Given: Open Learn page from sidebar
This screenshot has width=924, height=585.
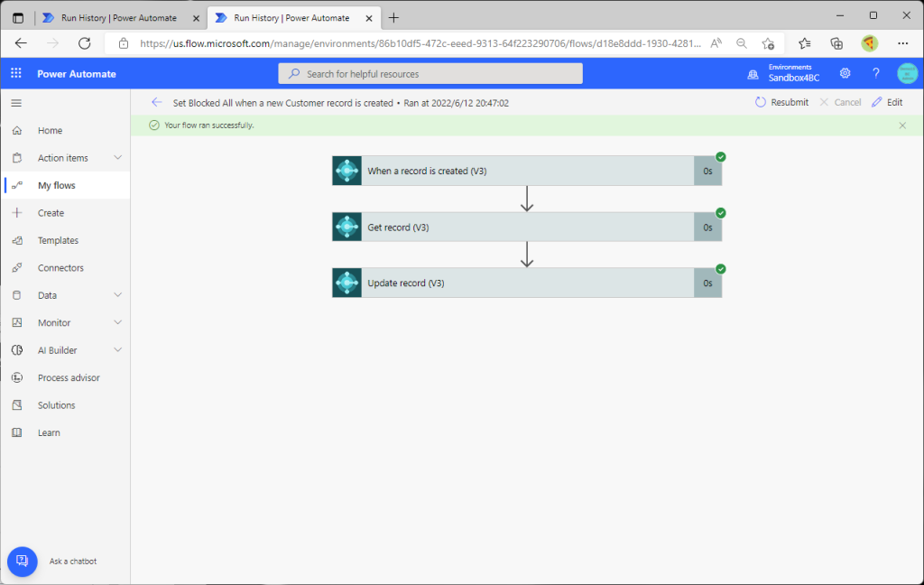Looking at the screenshot, I should click(x=49, y=432).
